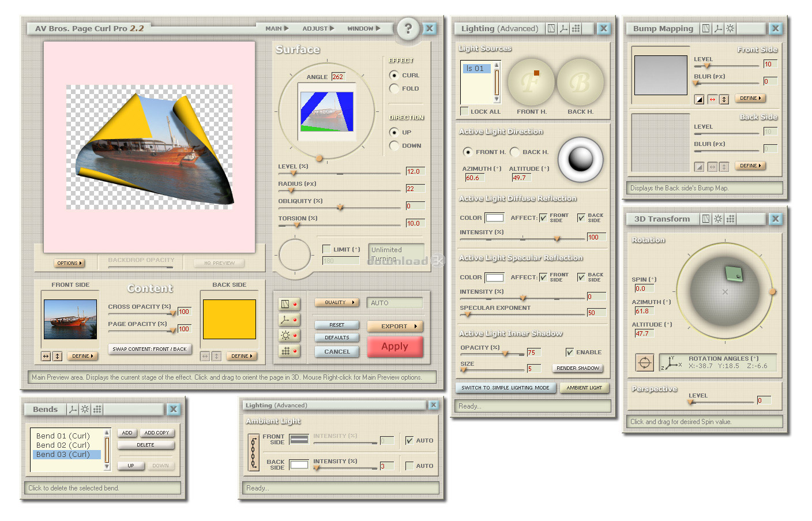This screenshot has height=521, width=812.
Task: Click the yellow back side color swatch
Action: [229, 319]
